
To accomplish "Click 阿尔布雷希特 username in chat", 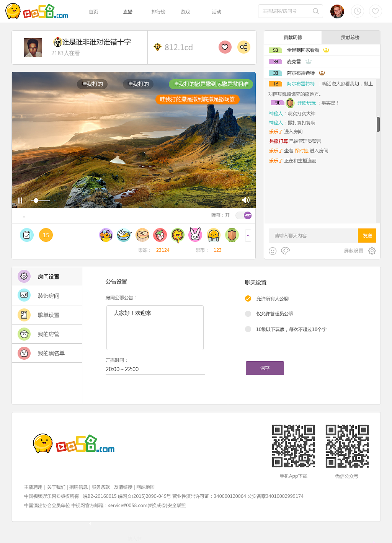I will pyautogui.click(x=301, y=84).
